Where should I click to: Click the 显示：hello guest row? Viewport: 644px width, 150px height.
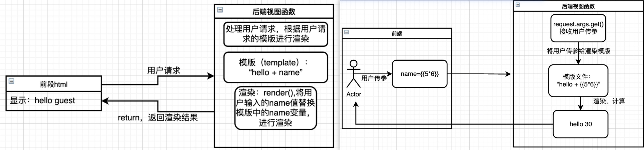point(54,101)
